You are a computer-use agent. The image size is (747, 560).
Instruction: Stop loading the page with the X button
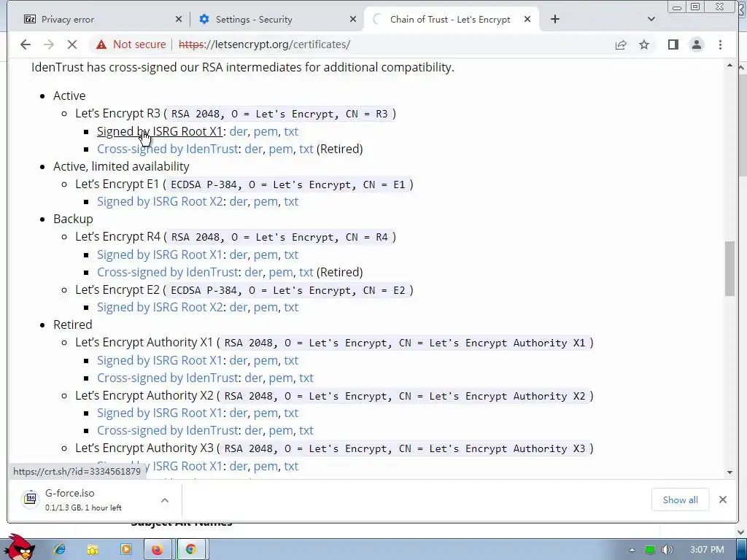pyautogui.click(x=72, y=44)
